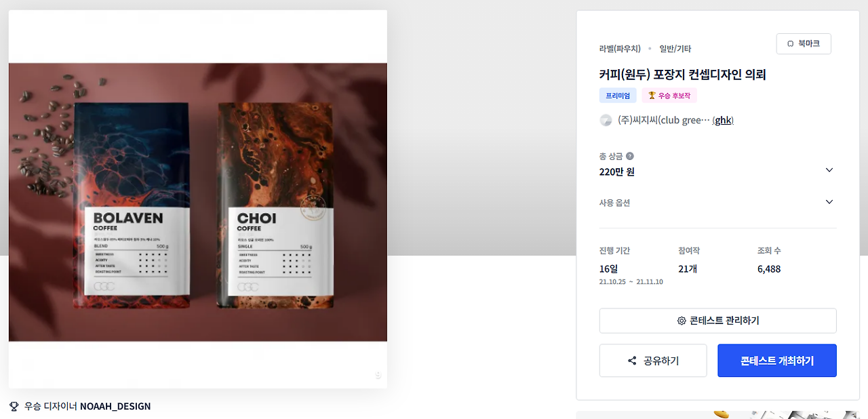The height and width of the screenshot is (419, 868).
Task: Click the question mark icon beside 총 상금
Action: (x=630, y=156)
